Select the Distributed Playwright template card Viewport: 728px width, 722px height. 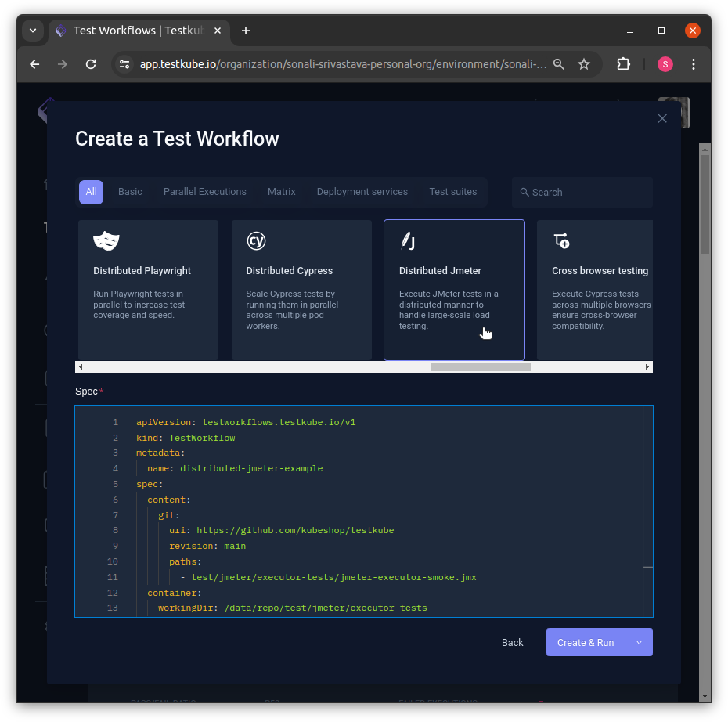(148, 291)
